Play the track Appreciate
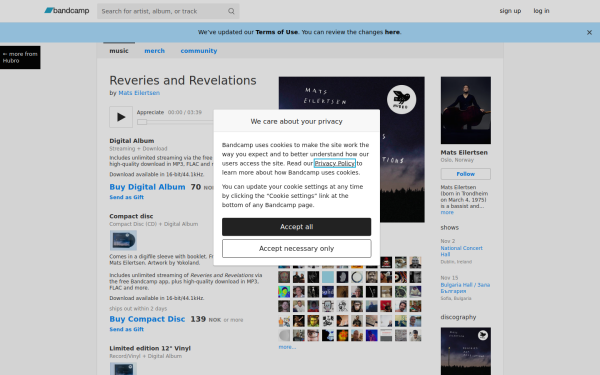This screenshot has height=375, width=600. (x=121, y=117)
